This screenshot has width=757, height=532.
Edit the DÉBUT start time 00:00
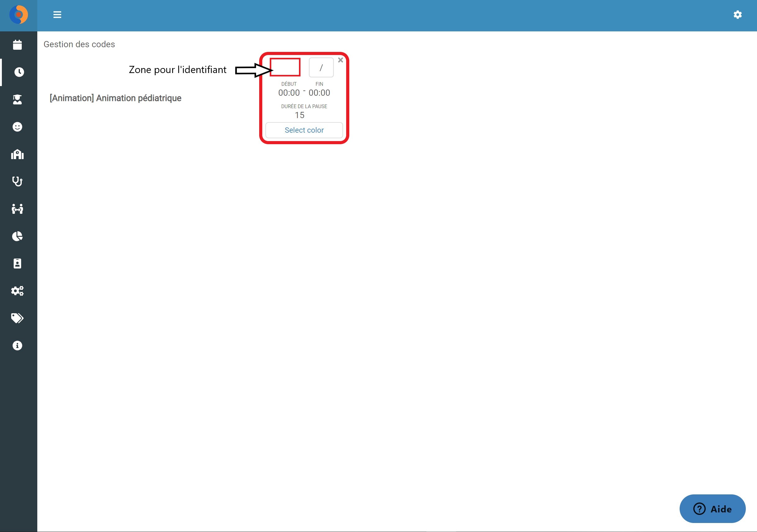(289, 93)
